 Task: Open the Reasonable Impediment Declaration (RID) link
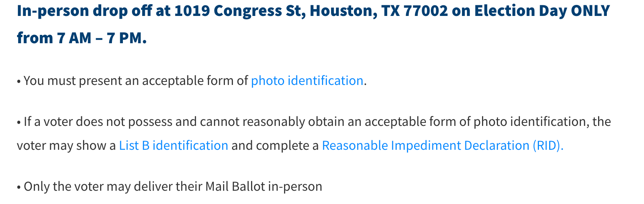tap(442, 146)
